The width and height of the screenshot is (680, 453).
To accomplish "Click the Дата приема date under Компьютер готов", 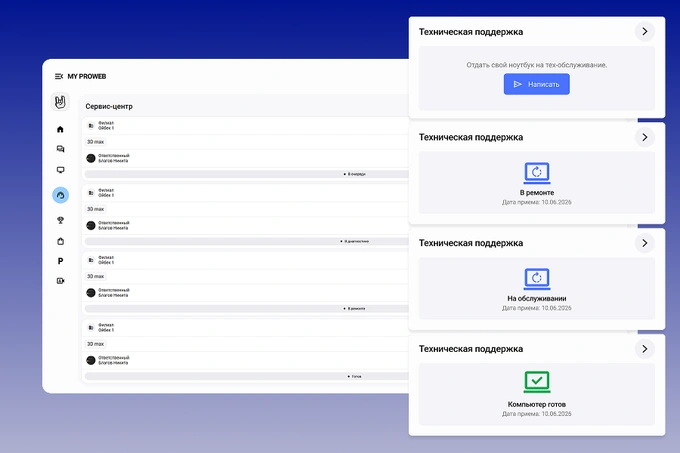I will 537,414.
